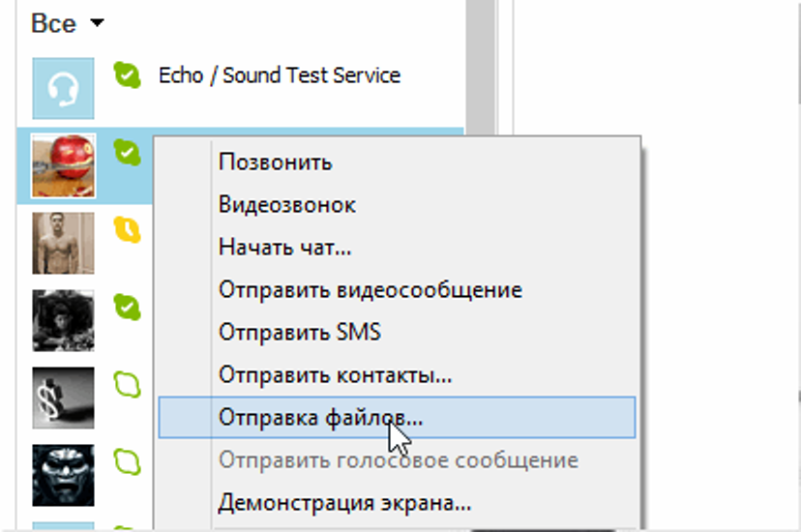Start "Демонстрация экрана..." from the menu
The width and height of the screenshot is (801, 532).
coord(344,503)
